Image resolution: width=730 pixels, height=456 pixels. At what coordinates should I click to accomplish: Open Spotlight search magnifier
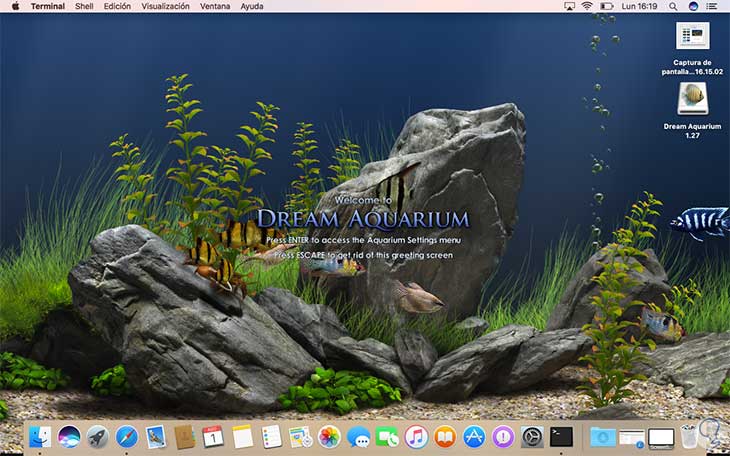pyautogui.click(x=673, y=6)
